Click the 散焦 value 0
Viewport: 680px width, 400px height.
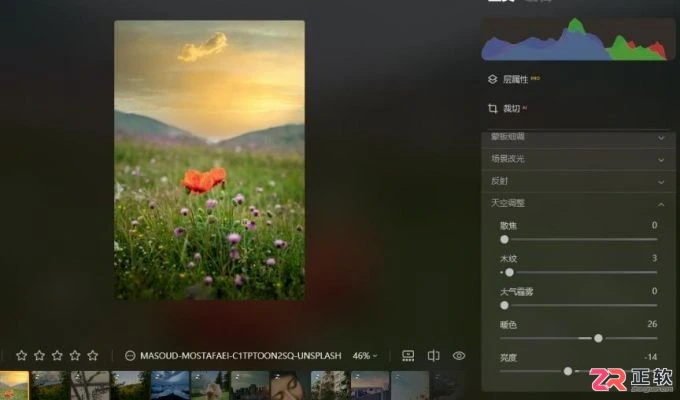pyautogui.click(x=654, y=225)
